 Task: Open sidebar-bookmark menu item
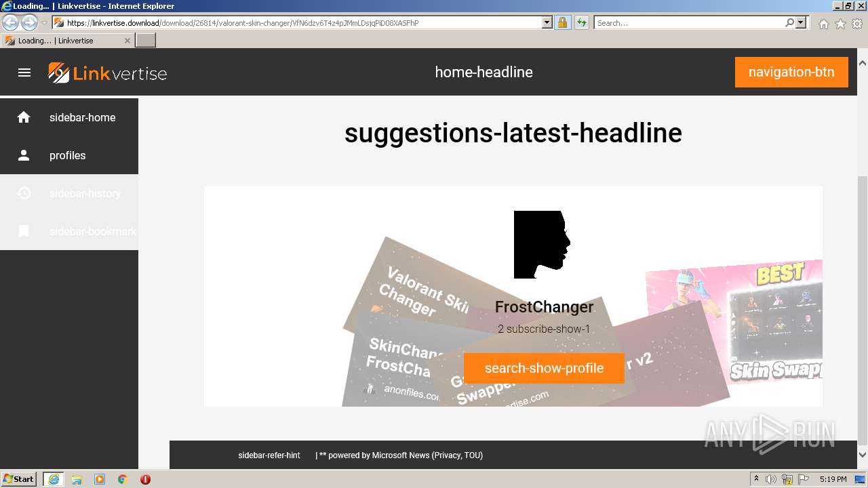click(69, 231)
